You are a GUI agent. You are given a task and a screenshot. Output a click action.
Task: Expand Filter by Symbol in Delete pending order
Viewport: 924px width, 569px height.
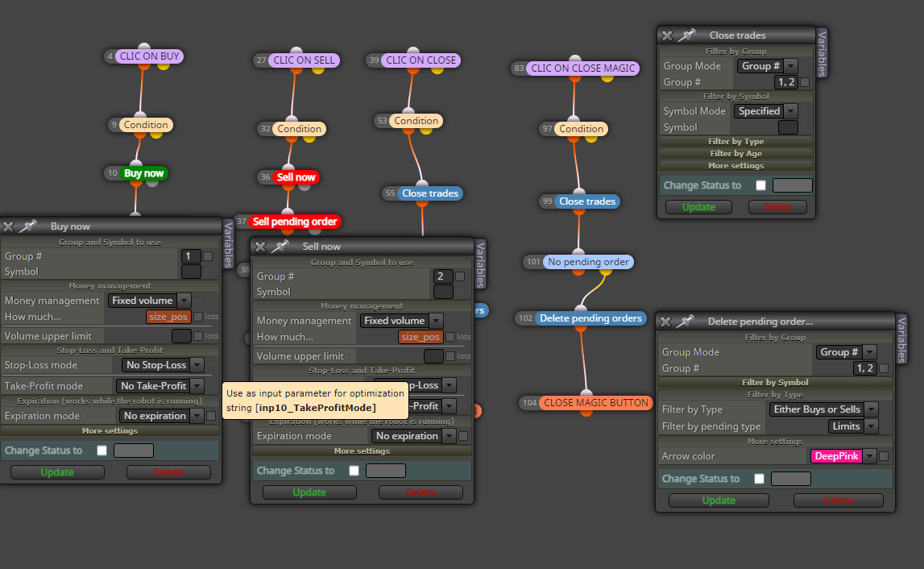point(775,382)
